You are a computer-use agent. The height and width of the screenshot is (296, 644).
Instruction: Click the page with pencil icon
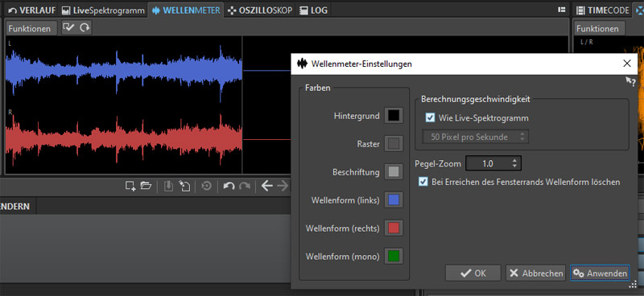click(184, 187)
